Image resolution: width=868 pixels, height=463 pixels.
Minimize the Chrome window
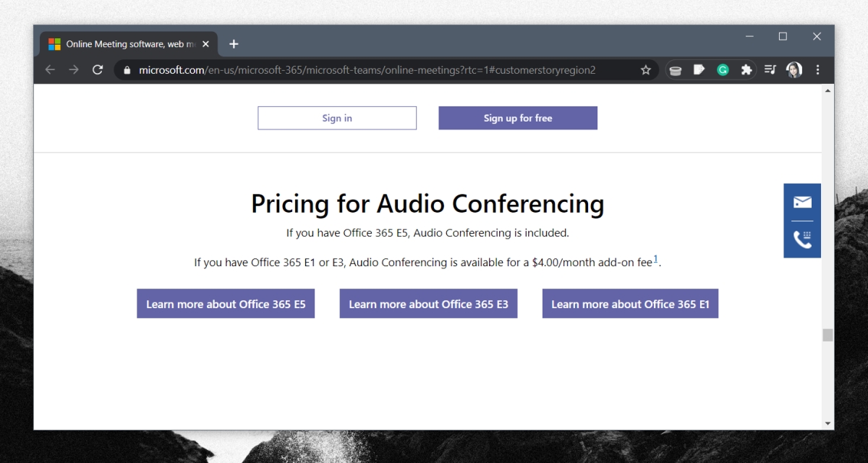[749, 36]
